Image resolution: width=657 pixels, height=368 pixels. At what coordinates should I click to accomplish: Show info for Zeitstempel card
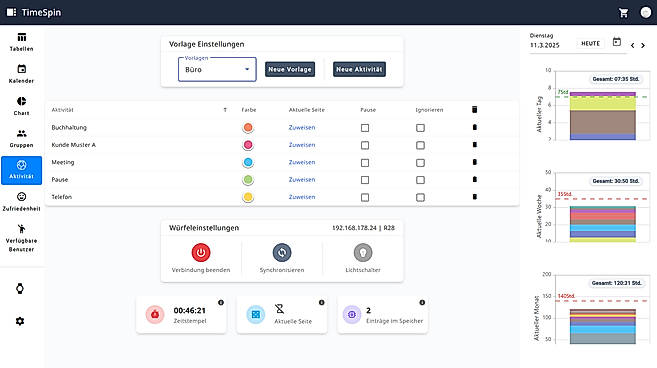pos(221,302)
